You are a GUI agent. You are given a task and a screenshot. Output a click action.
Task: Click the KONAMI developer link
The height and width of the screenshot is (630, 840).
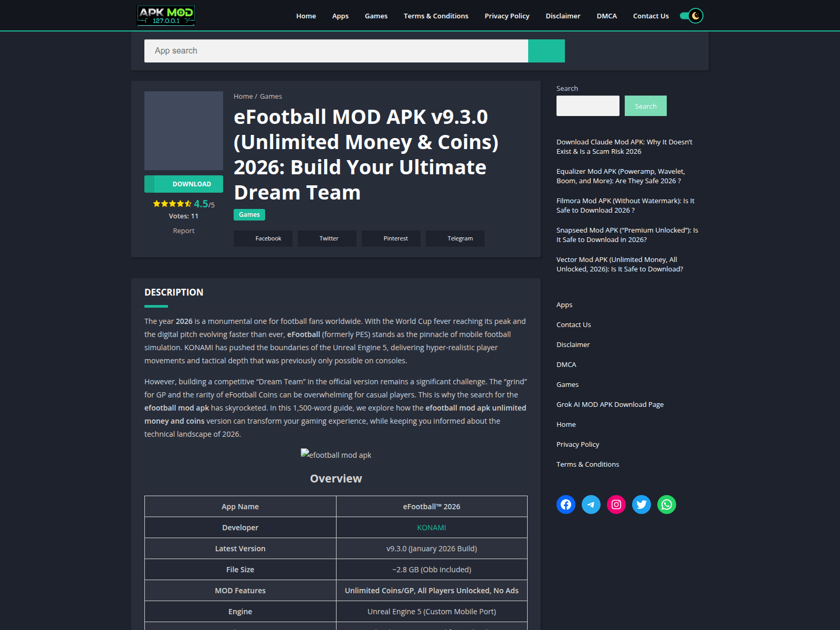[x=432, y=528]
